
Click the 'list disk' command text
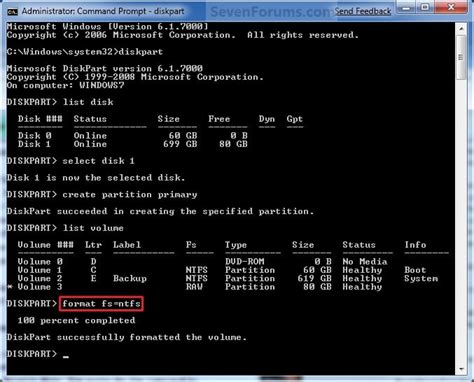coord(88,102)
